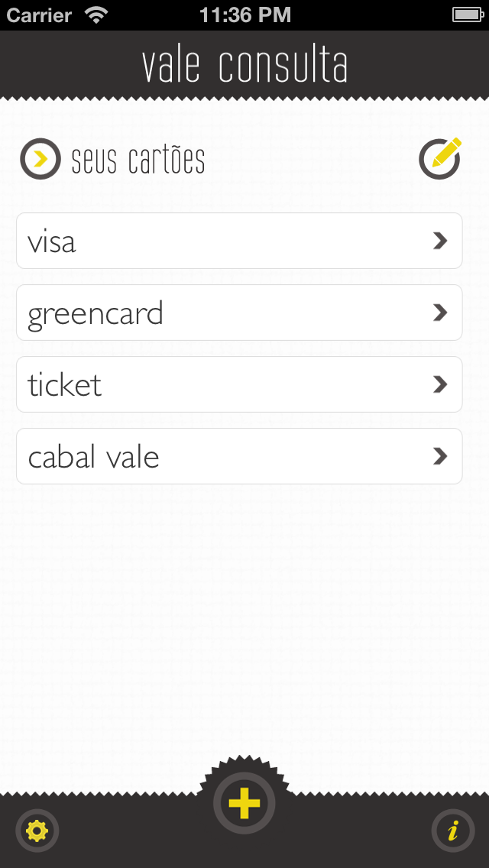Tap the Wi-Fi icon in status bar
This screenshot has height=868, width=489.
[x=96, y=15]
